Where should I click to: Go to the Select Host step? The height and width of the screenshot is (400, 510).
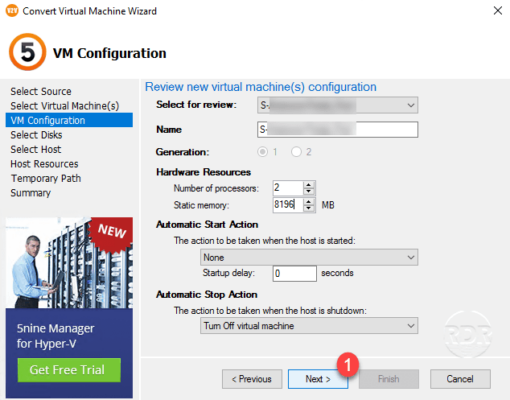pos(36,149)
